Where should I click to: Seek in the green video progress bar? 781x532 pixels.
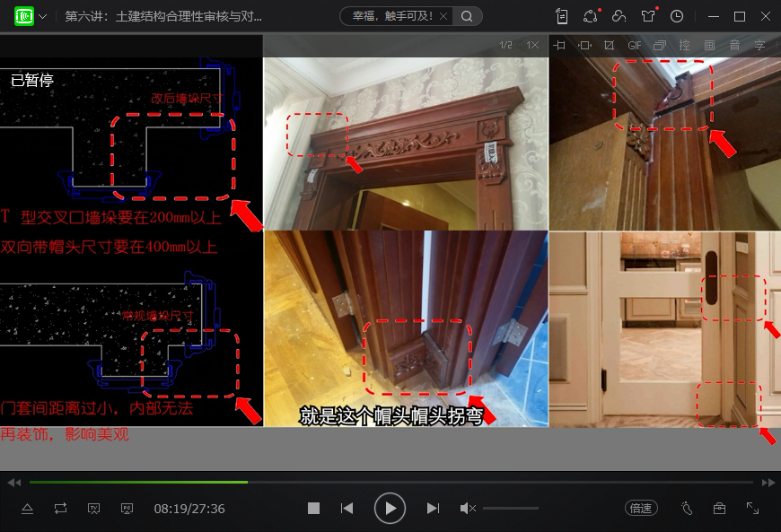point(391,483)
